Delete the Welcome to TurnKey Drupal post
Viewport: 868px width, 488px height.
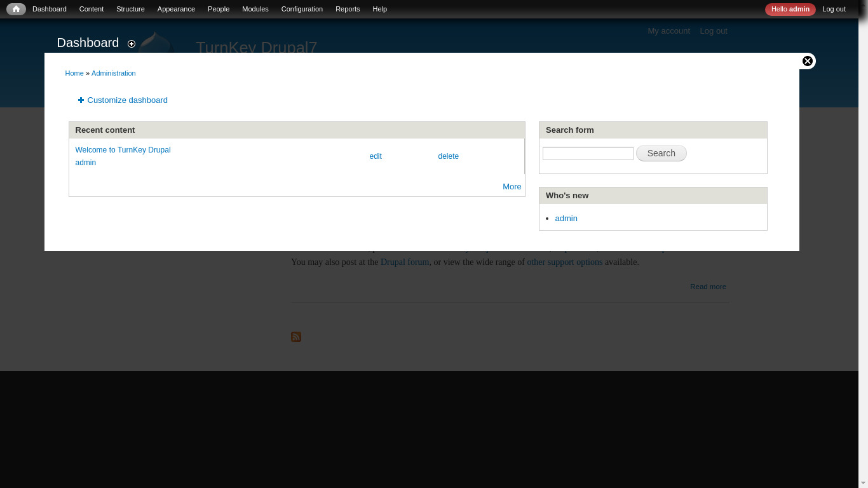tap(448, 156)
